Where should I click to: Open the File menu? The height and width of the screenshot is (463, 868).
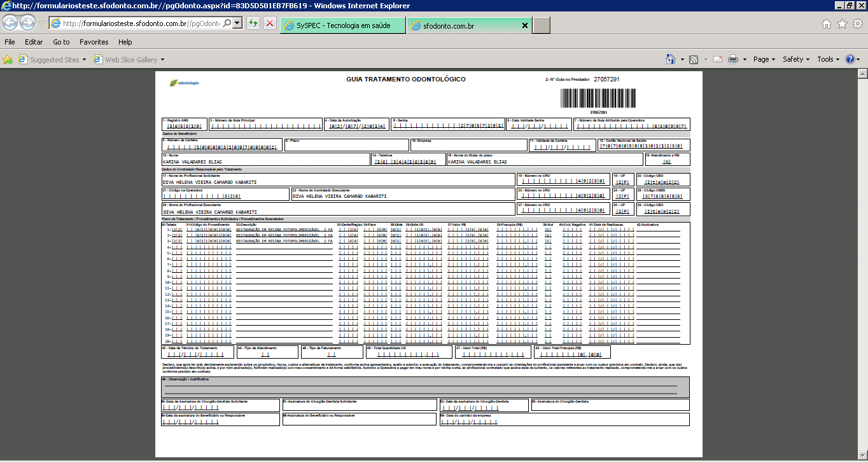point(10,42)
